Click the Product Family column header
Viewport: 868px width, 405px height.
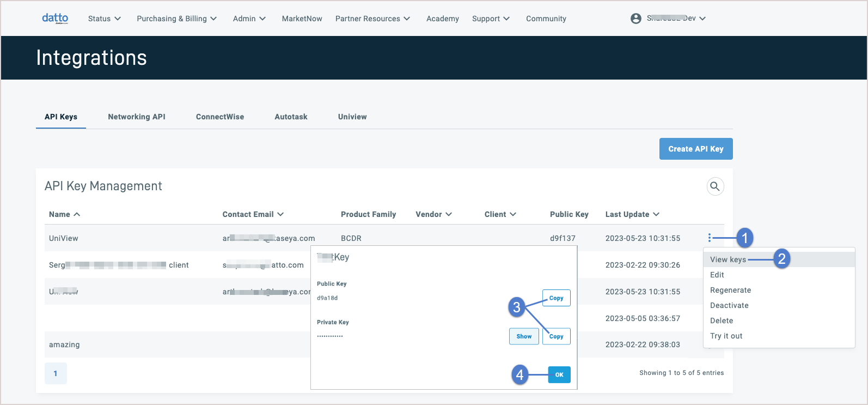368,214
